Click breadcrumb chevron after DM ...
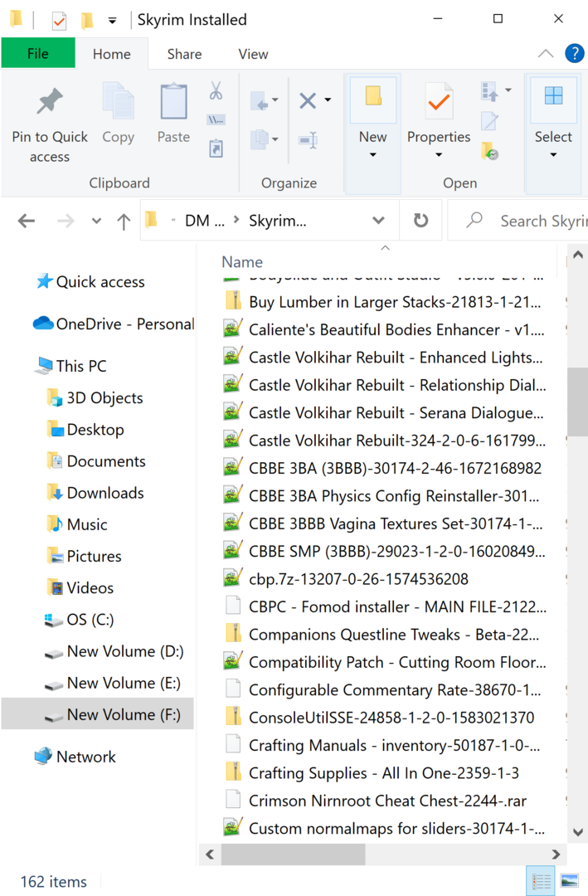 pos(236,220)
